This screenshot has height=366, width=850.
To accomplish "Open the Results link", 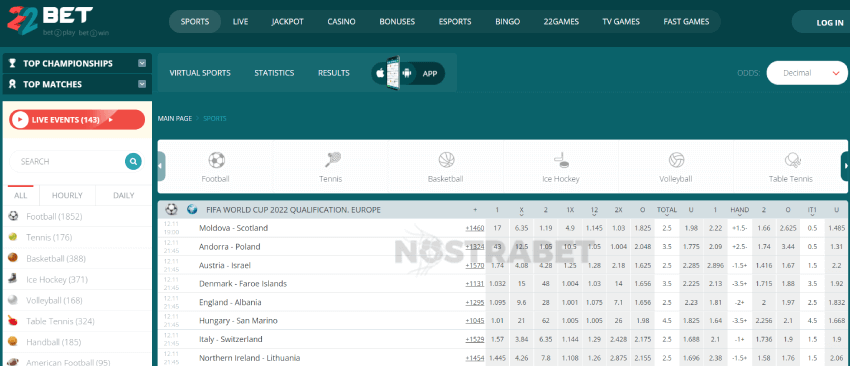I will (333, 73).
